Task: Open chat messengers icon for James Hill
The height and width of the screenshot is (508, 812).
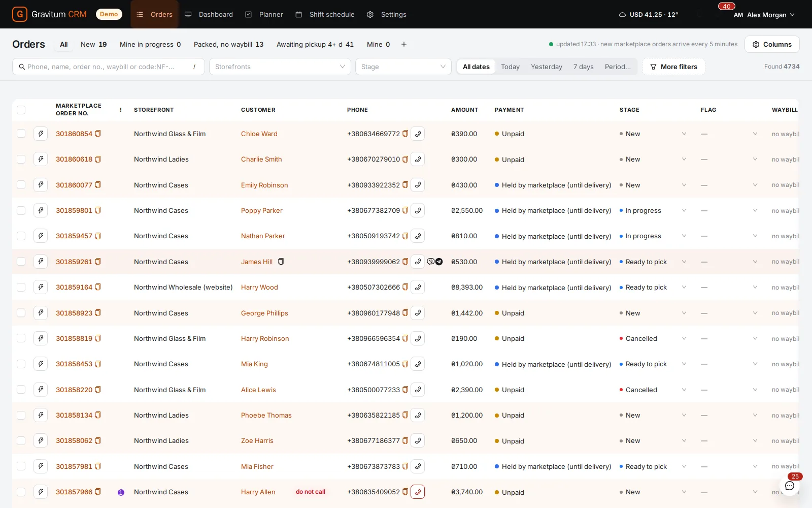Action: click(435, 262)
